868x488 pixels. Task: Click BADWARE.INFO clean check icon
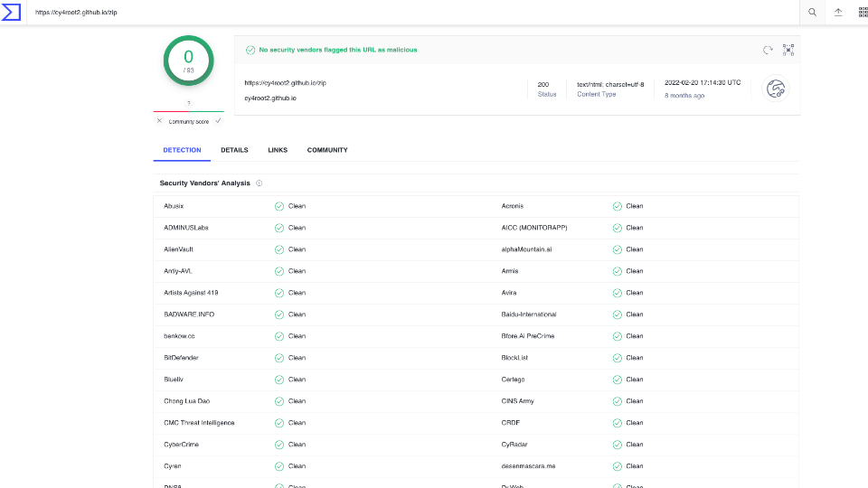(279, 314)
